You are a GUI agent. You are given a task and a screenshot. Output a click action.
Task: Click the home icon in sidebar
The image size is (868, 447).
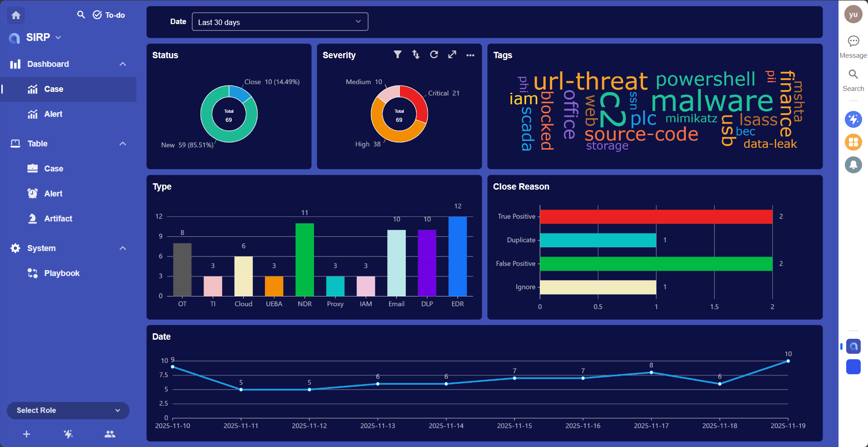coord(16,15)
